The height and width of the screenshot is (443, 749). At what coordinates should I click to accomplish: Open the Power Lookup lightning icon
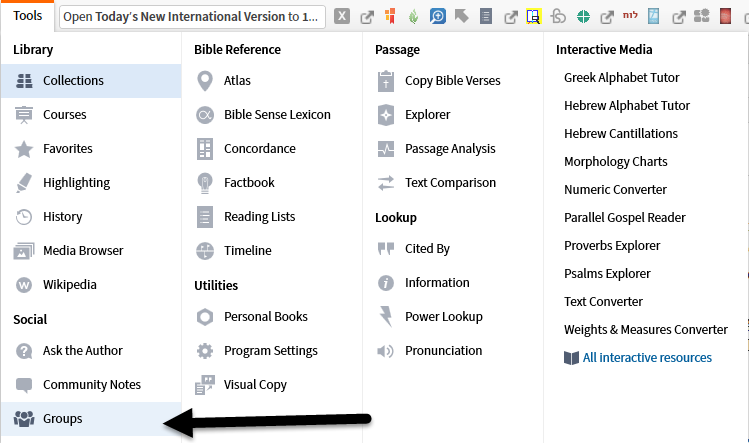[x=386, y=317]
